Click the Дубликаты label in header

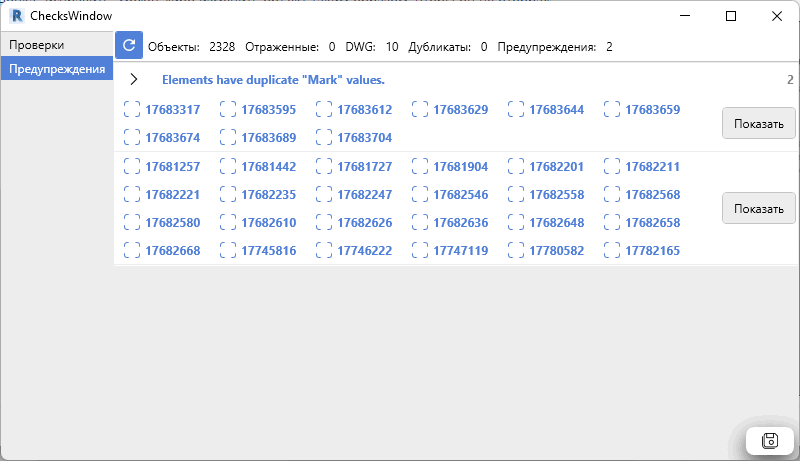(439, 47)
